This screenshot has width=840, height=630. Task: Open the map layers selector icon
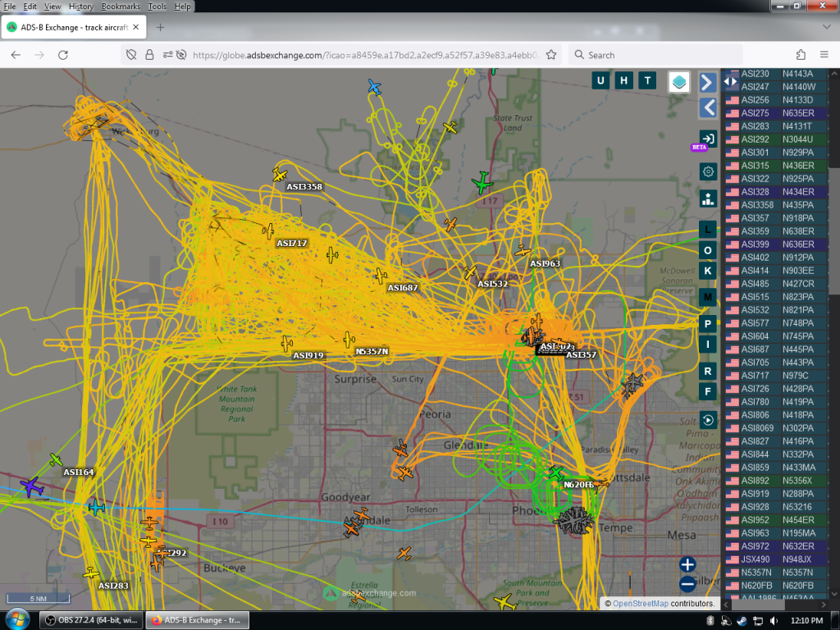[x=678, y=82]
